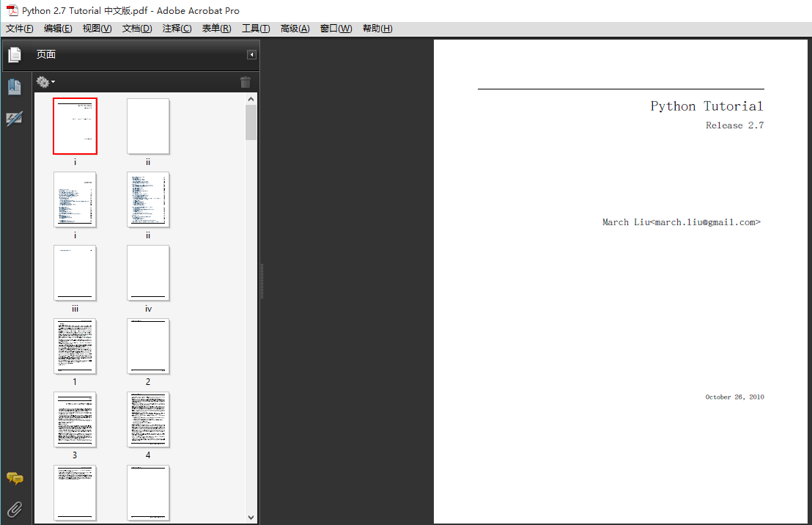Click the 页面 panel title

point(46,54)
